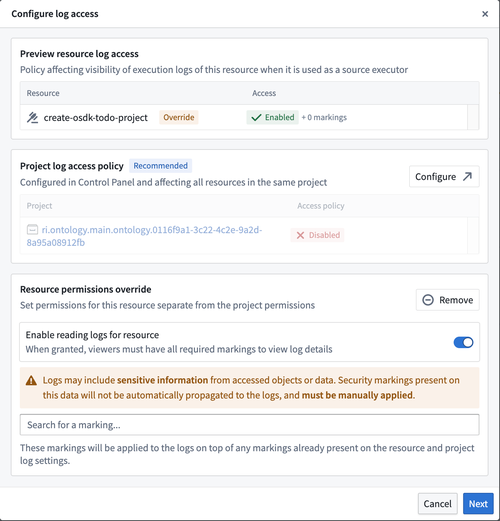Click the '+ 0 markings' text
500x521 pixels.
point(324,117)
